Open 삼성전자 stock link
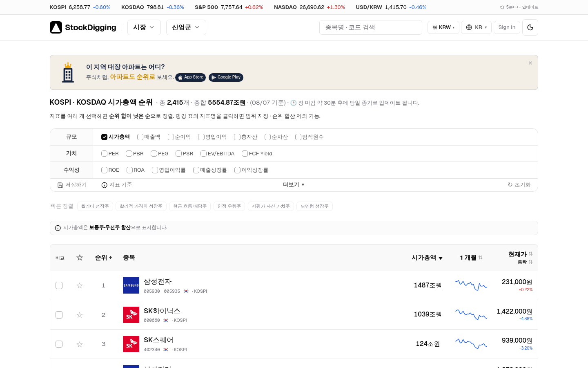588x368 pixels. (158, 281)
